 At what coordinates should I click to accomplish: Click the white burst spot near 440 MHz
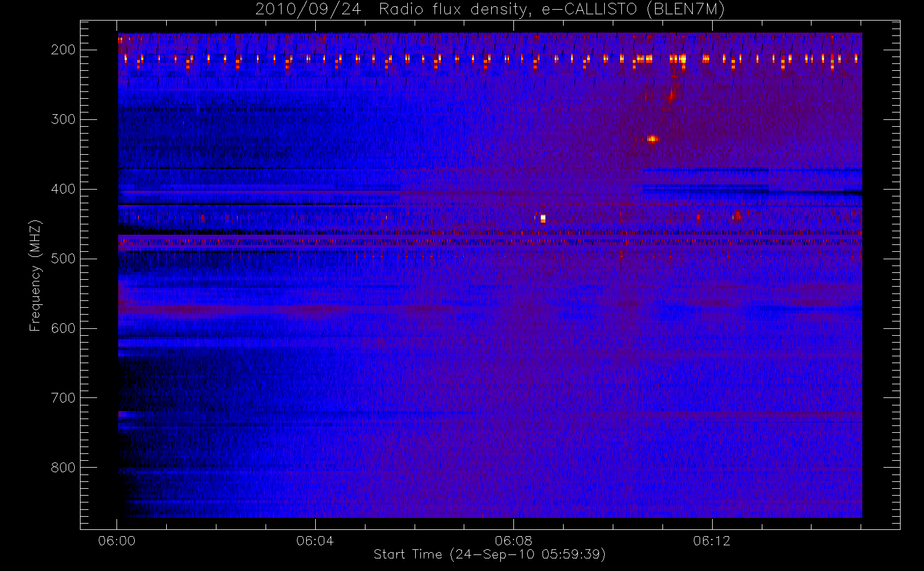pos(543,218)
